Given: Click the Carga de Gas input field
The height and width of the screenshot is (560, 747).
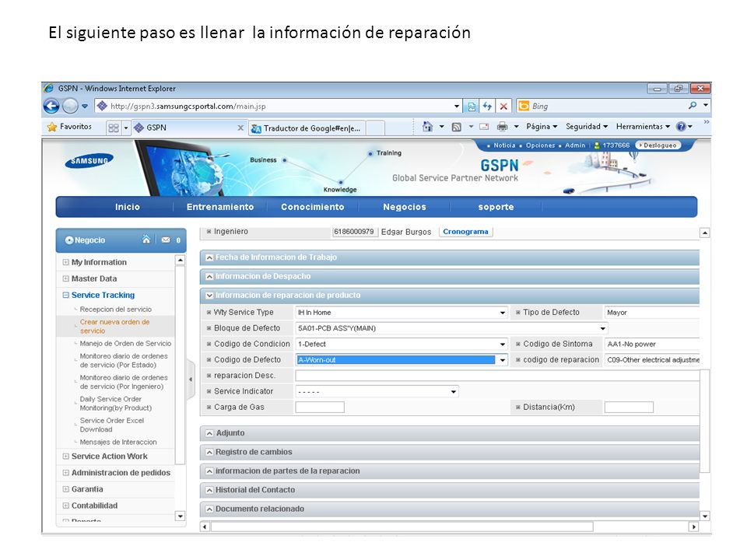Looking at the screenshot, I should (320, 407).
